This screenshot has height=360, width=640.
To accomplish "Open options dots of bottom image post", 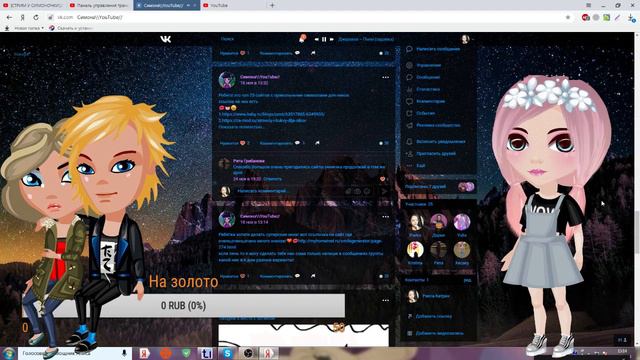I will (x=385, y=300).
